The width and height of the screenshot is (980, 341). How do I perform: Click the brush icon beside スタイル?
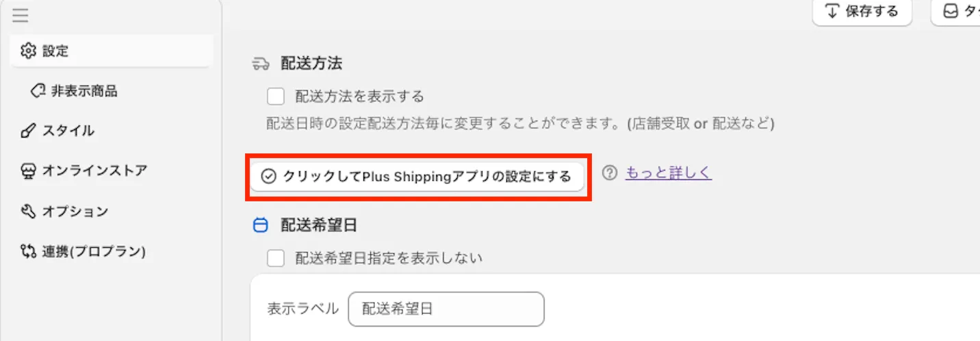28,131
